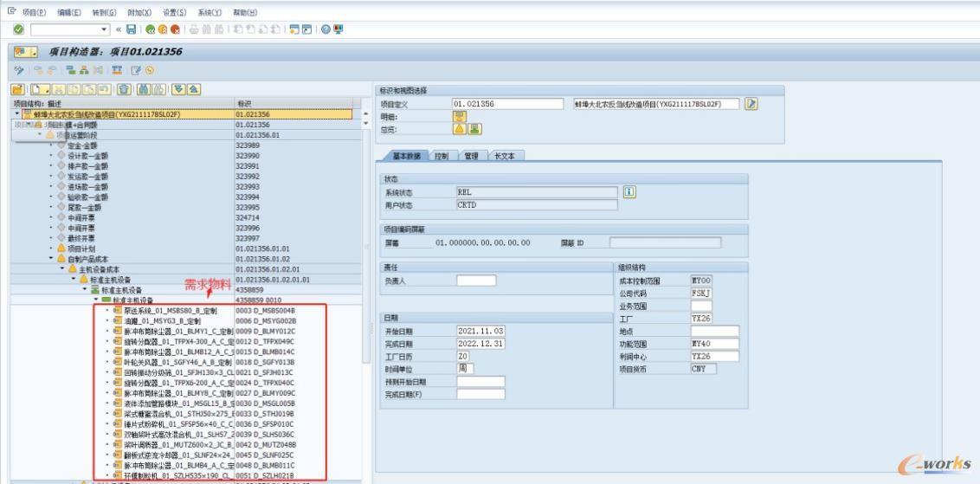Click the project planning board icon
The image size is (980, 484).
click(x=117, y=70)
